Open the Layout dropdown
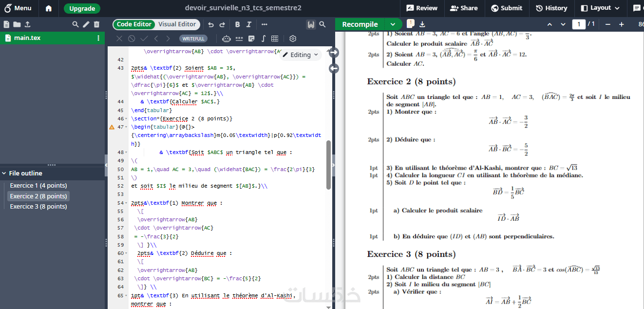 click(x=600, y=8)
